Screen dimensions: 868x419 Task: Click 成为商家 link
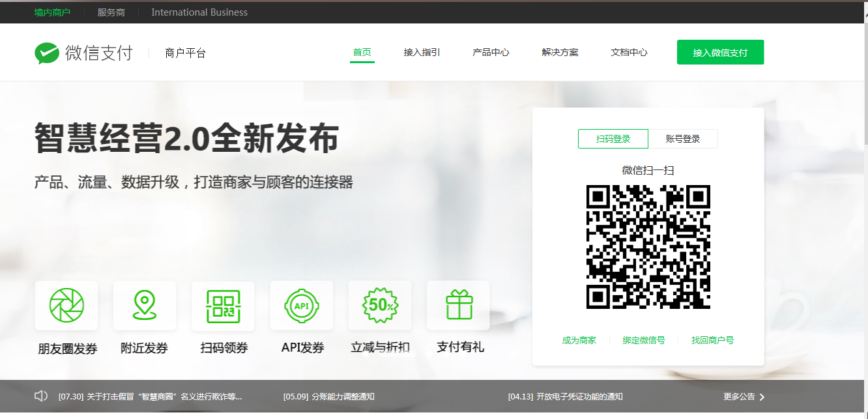579,340
